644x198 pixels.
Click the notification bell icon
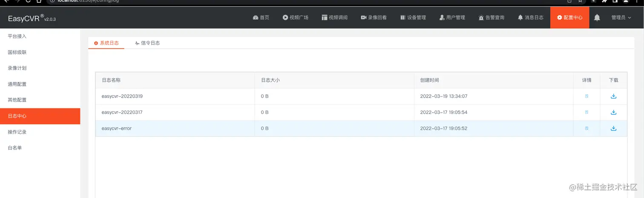tap(597, 17)
